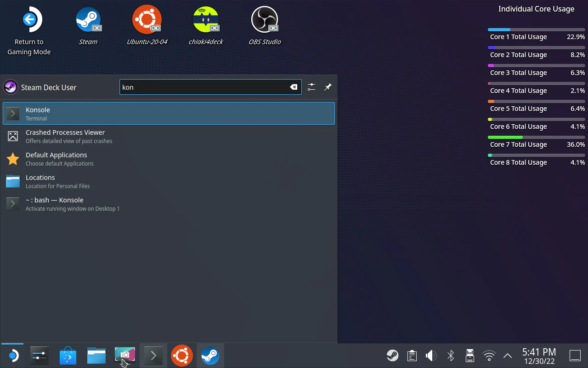This screenshot has height=368, width=588.
Task: Open the Ubuntu-20-04 desktop shortcut
Action: 147,26
